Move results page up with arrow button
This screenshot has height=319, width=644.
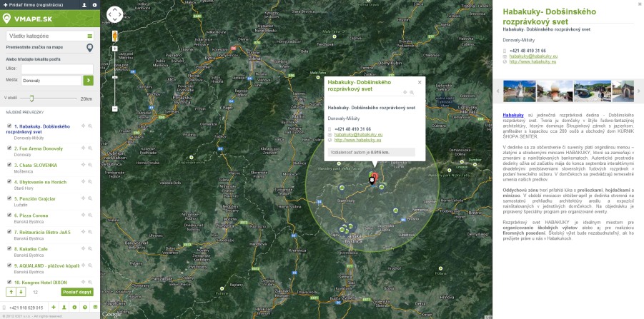coord(11,292)
